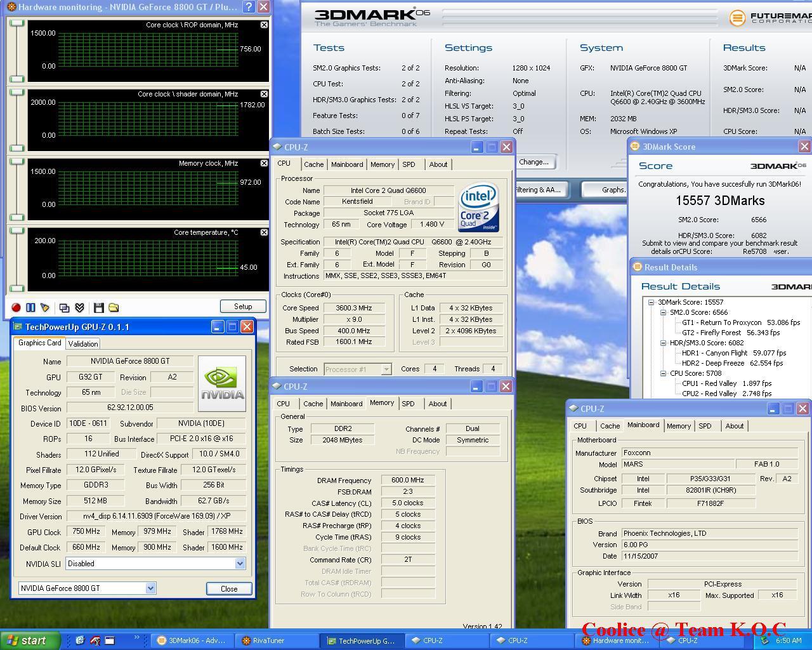The image size is (812, 650).
Task: Open first quick launch icon beside Start
Action: tap(79, 640)
